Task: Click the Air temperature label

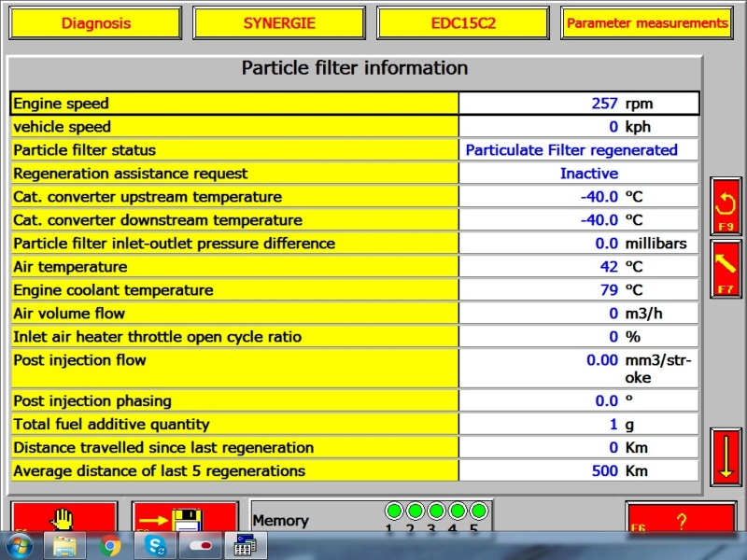Action: (x=70, y=267)
